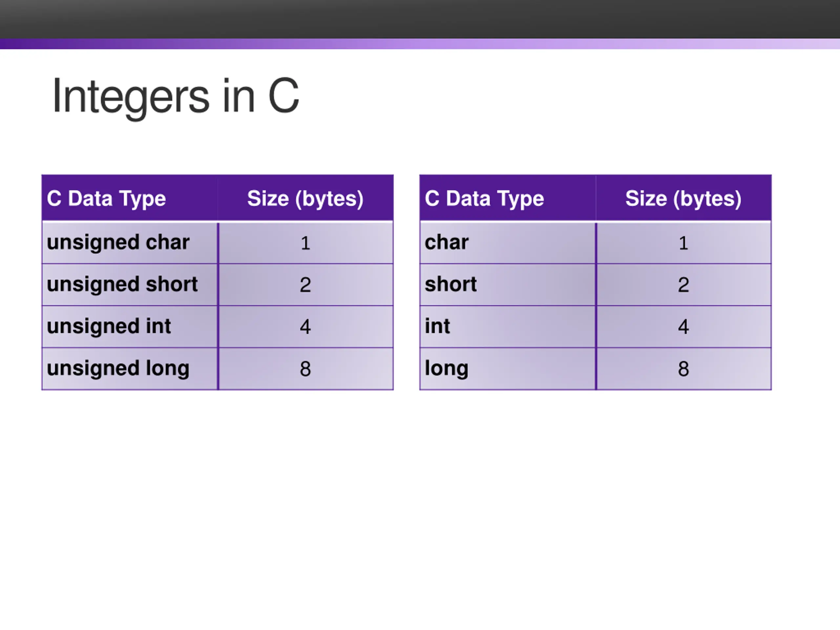The width and height of the screenshot is (840, 630).
Task: Click size value 2 for unsigned short
Action: [306, 284]
